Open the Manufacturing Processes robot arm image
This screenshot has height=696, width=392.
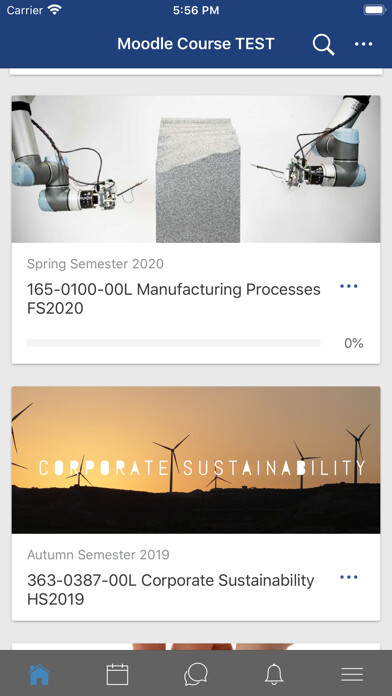point(196,169)
